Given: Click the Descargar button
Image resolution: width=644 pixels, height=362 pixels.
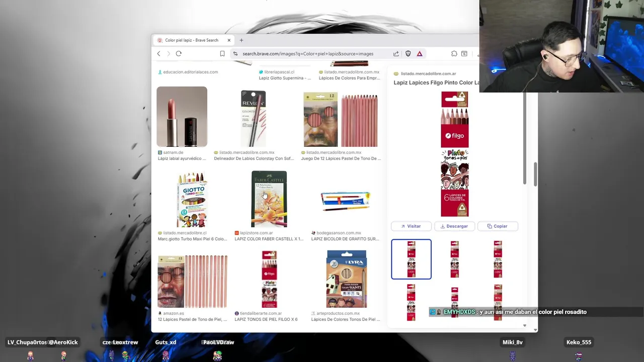Looking at the screenshot, I should point(454,226).
